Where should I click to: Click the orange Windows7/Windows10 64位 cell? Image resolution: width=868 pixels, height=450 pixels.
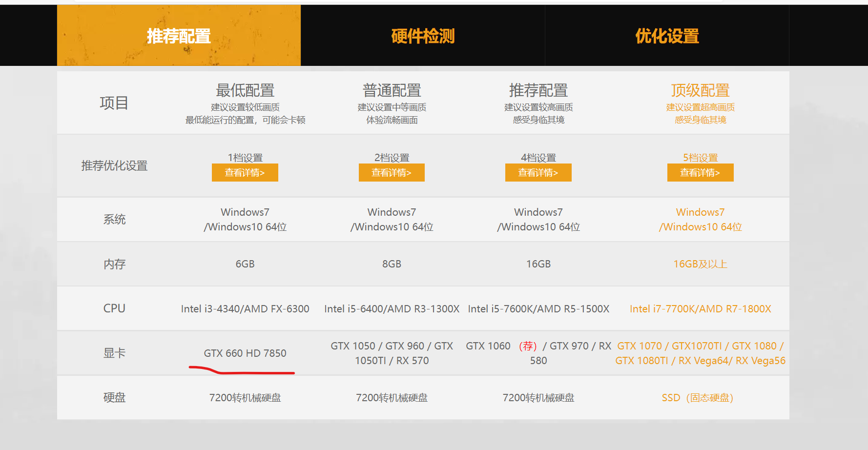coord(701,220)
